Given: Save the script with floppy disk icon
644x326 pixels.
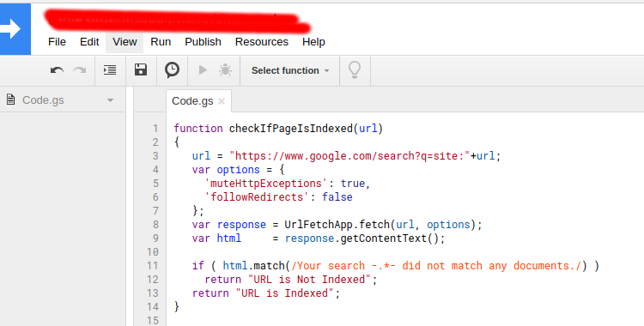Looking at the screenshot, I should pos(141,69).
